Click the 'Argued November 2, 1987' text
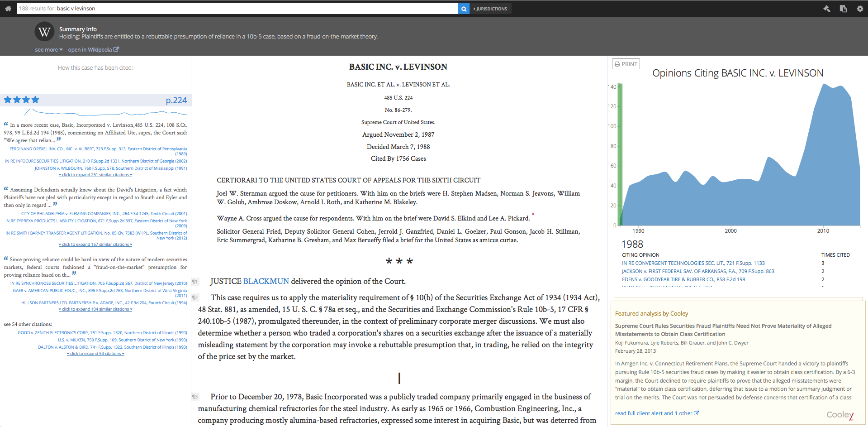 pos(398,134)
